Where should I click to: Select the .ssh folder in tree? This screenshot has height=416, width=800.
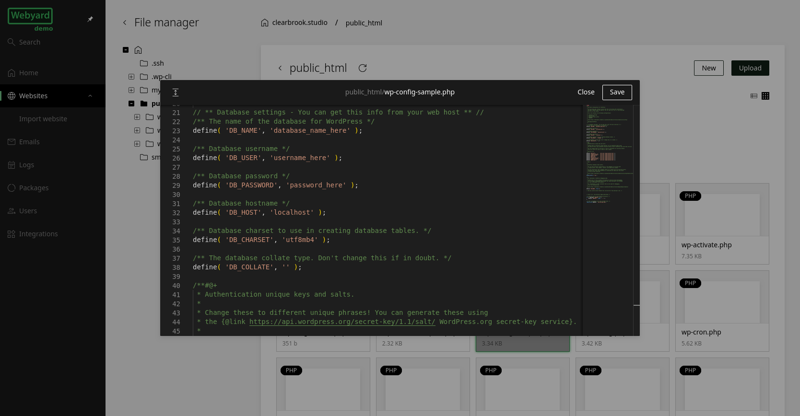(x=152, y=63)
